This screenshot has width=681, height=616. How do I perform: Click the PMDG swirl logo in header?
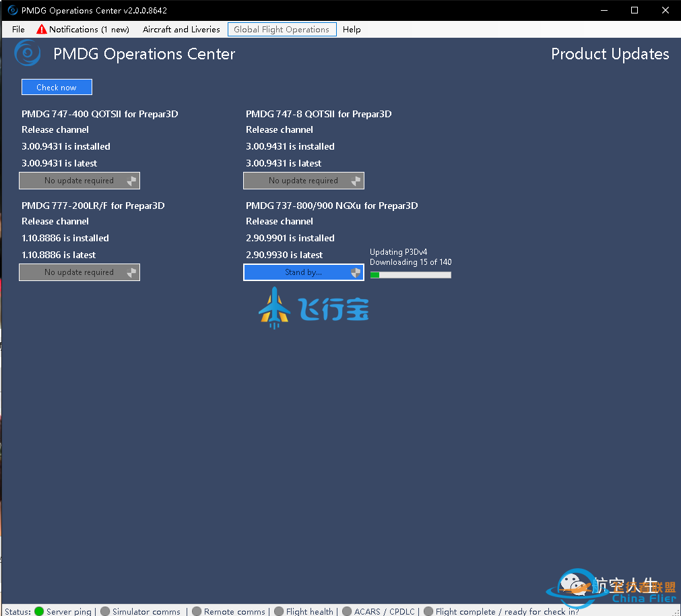tap(28, 53)
